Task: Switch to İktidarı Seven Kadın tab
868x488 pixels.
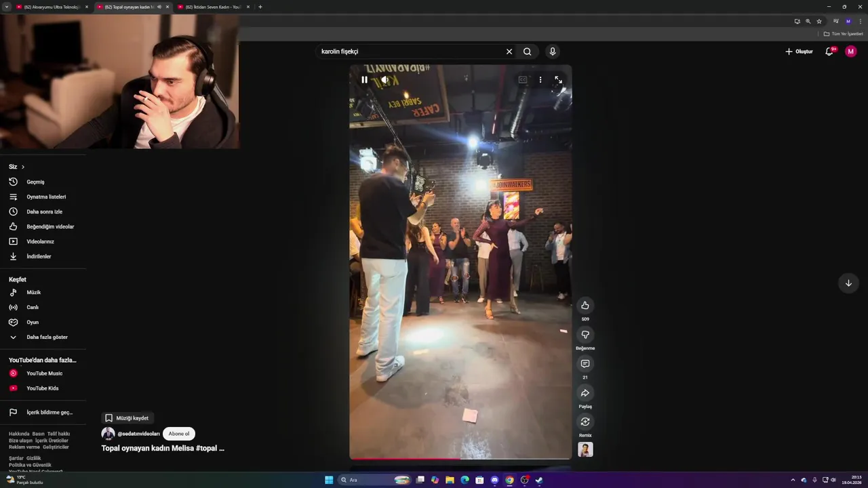Action: (x=213, y=7)
